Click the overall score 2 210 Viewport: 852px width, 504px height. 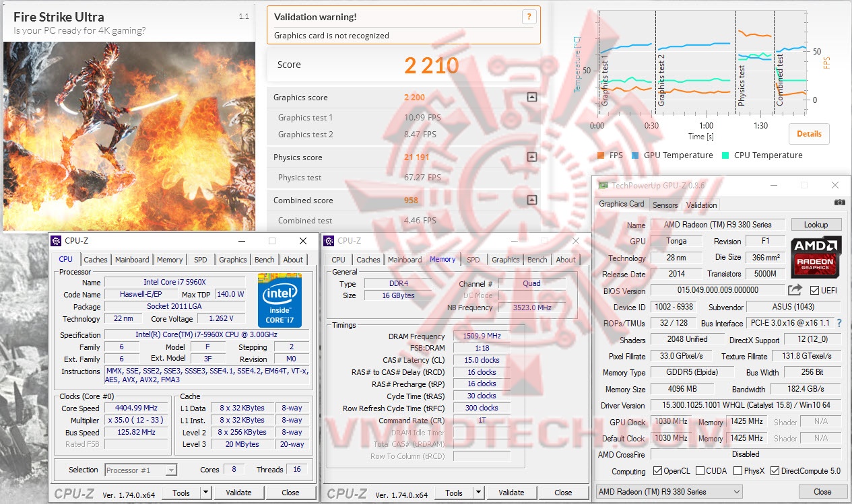pos(432,65)
